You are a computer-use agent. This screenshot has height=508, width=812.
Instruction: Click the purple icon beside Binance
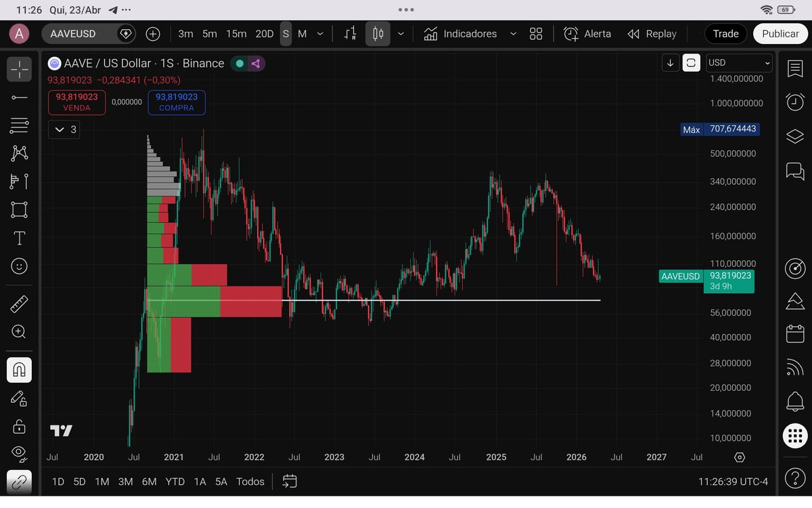pyautogui.click(x=256, y=64)
